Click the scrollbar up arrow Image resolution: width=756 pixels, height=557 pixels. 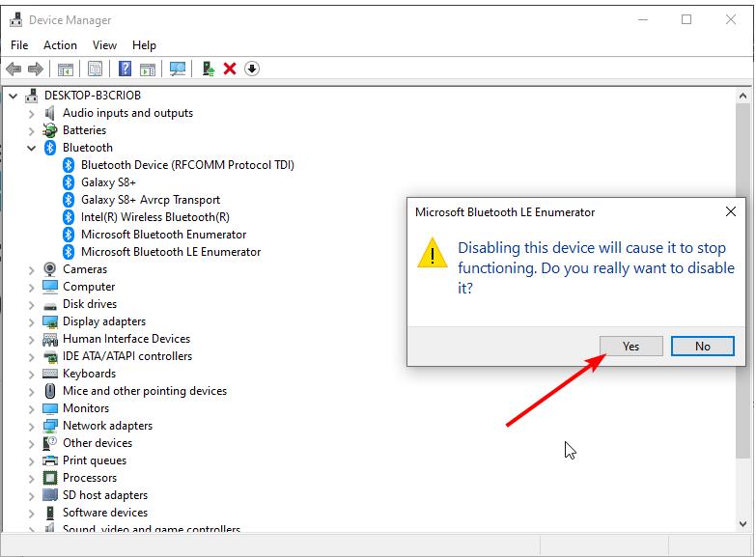[x=743, y=96]
